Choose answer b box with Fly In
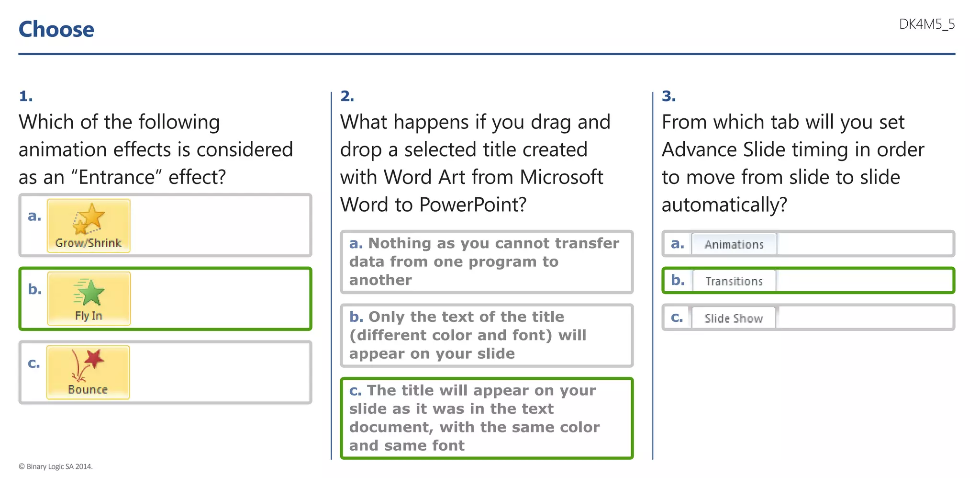 click(220, 299)
